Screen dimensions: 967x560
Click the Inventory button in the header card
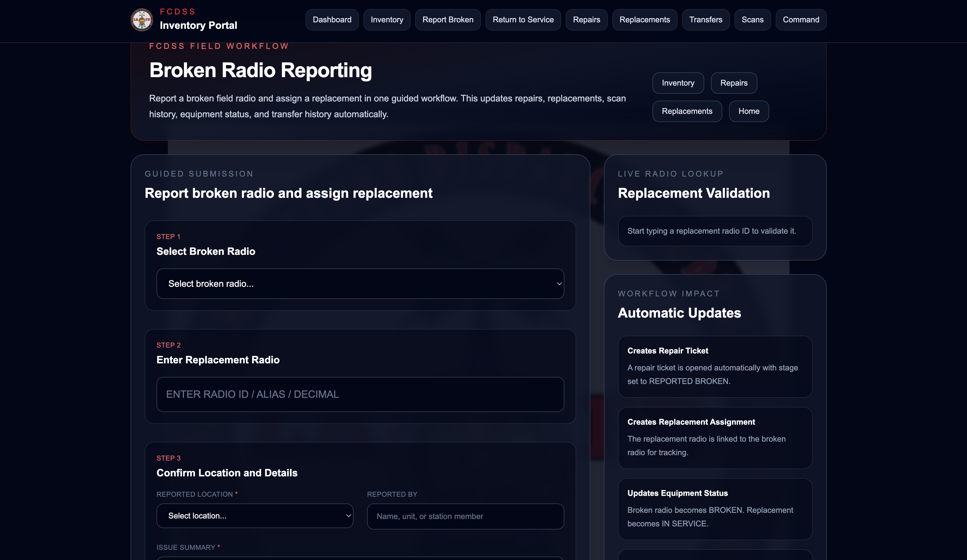tap(678, 83)
